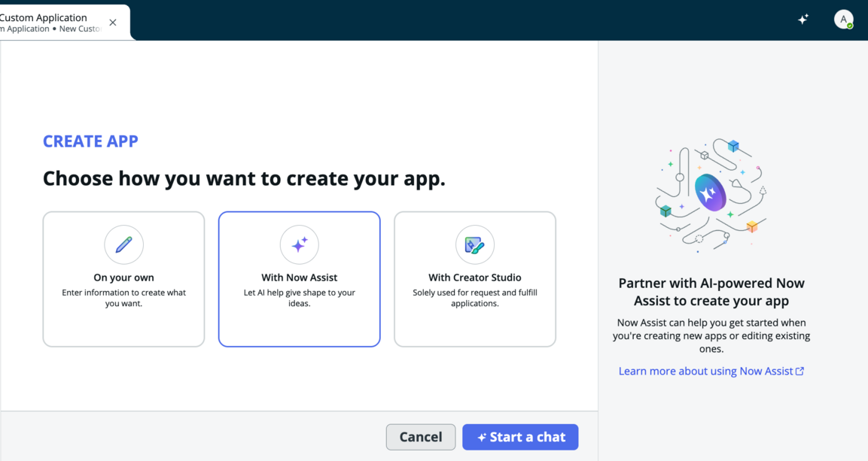
Task: Choose the 'On your own' option card
Action: point(123,279)
